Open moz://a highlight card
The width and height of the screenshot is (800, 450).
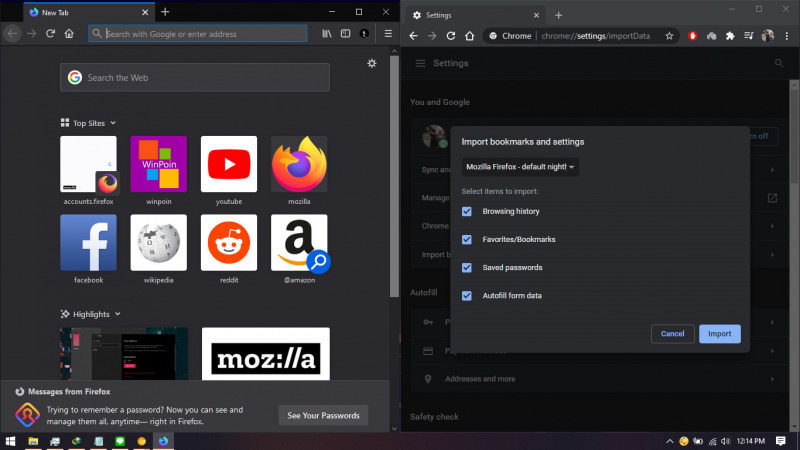tap(266, 354)
